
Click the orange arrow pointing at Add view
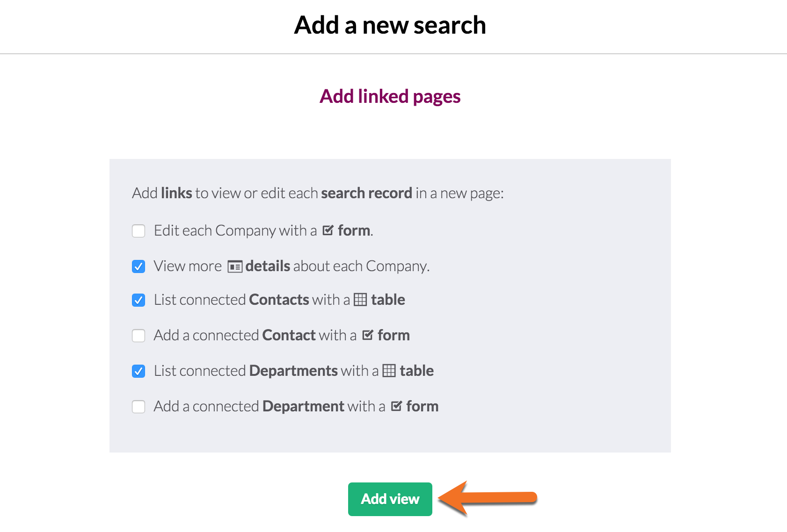pos(488,498)
